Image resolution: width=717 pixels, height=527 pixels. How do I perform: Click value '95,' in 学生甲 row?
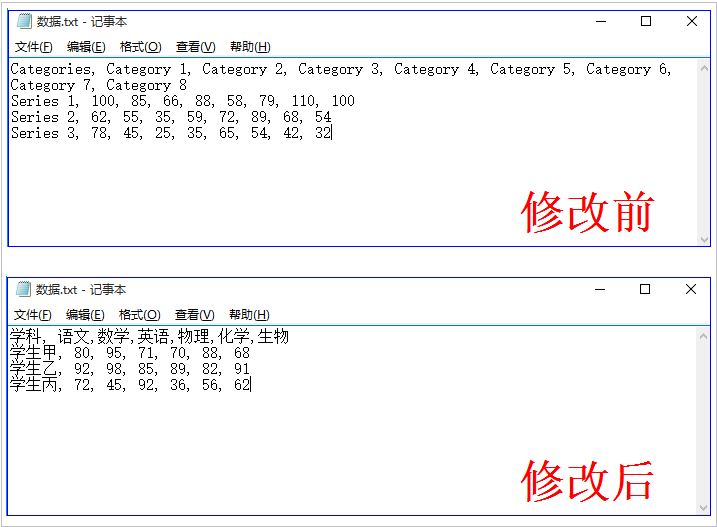pos(116,353)
